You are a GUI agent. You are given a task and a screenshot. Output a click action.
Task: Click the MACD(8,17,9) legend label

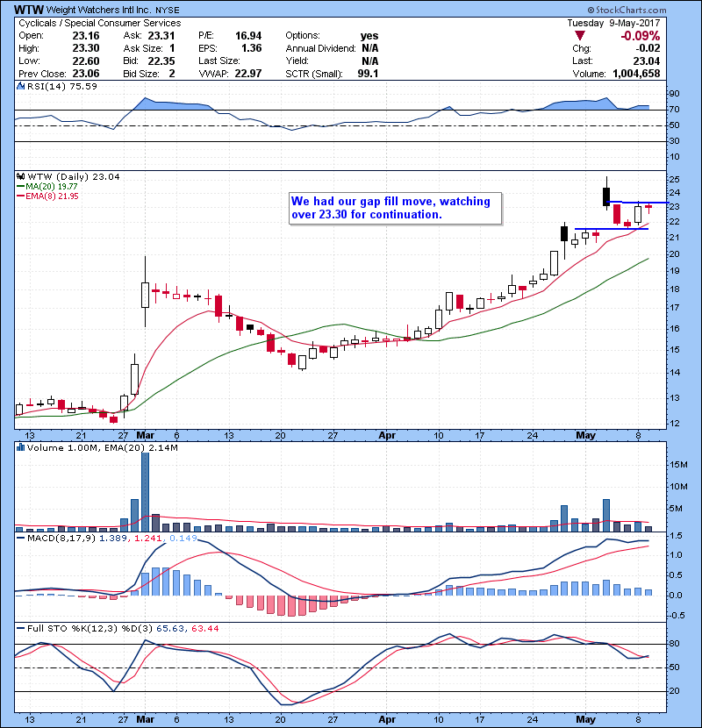(61, 539)
